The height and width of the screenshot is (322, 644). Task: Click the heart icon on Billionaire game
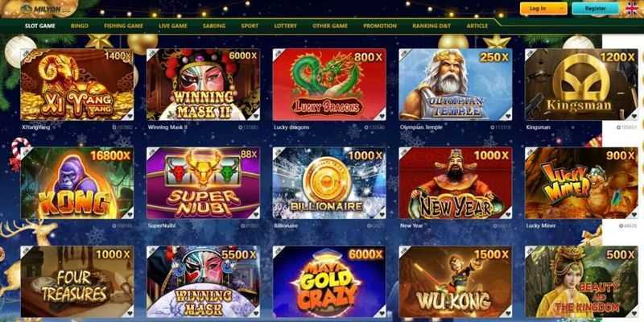(x=382, y=214)
